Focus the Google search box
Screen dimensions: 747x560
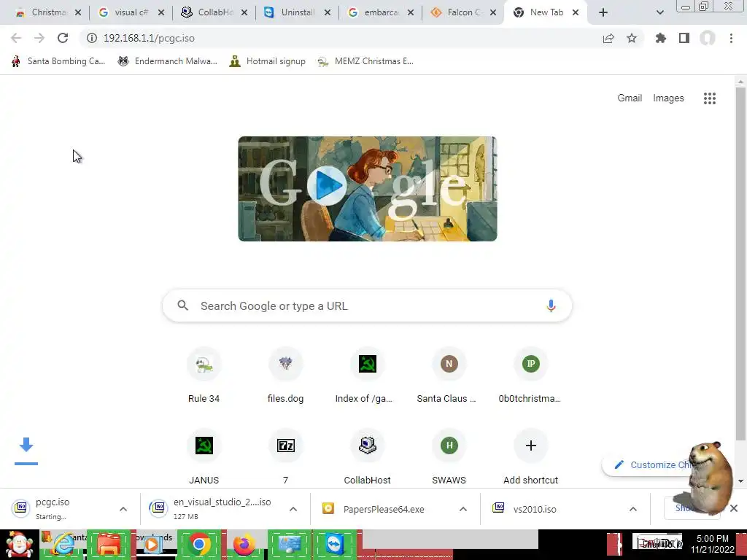pos(367,306)
